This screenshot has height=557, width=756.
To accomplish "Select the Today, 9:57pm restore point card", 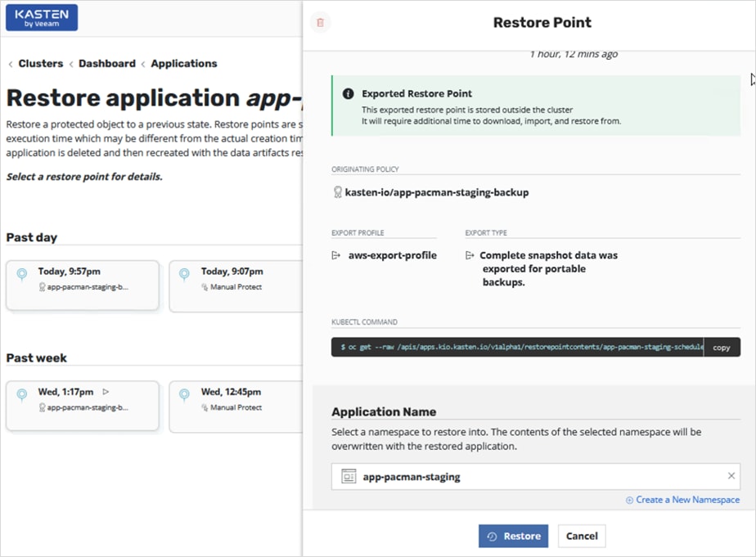I will click(83, 285).
